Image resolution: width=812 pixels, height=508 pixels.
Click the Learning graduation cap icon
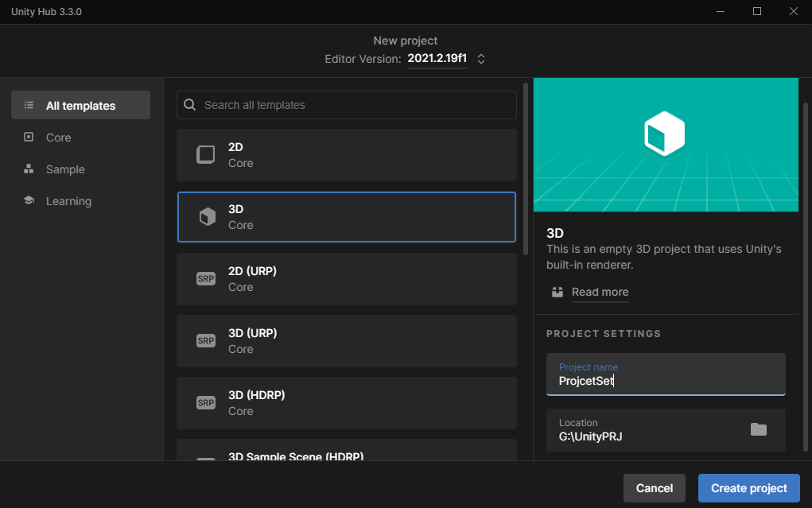[x=29, y=200]
